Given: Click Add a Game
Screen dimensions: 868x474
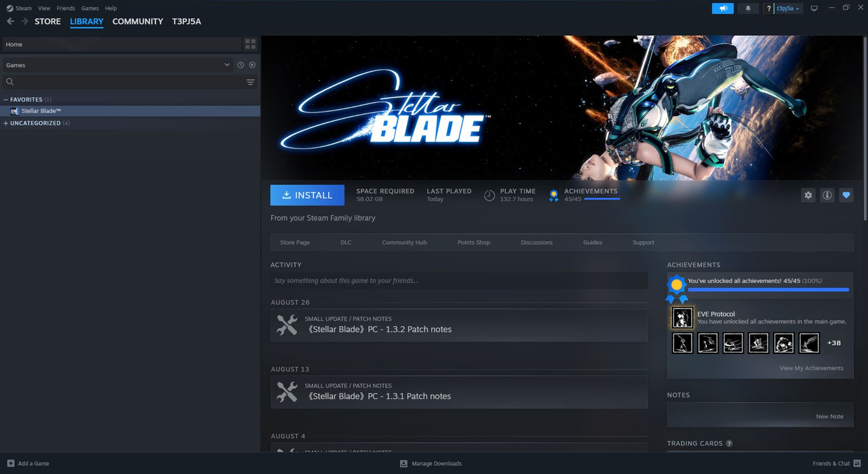Looking at the screenshot, I should (28, 464).
